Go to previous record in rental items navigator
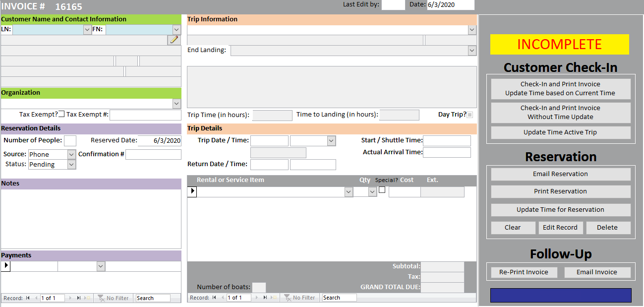 223,298
